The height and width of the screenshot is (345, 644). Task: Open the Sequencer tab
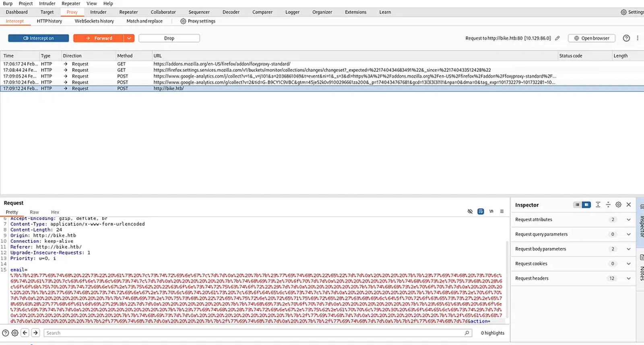[x=199, y=12]
